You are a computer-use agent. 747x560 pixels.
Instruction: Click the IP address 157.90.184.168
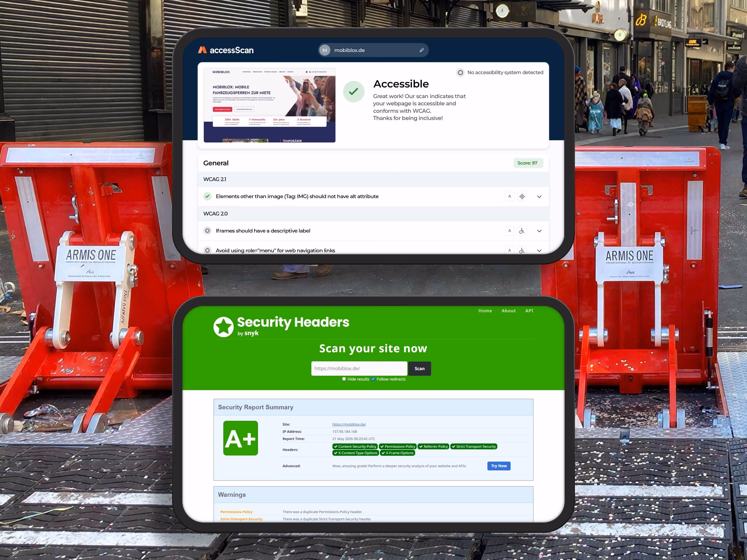point(344,431)
